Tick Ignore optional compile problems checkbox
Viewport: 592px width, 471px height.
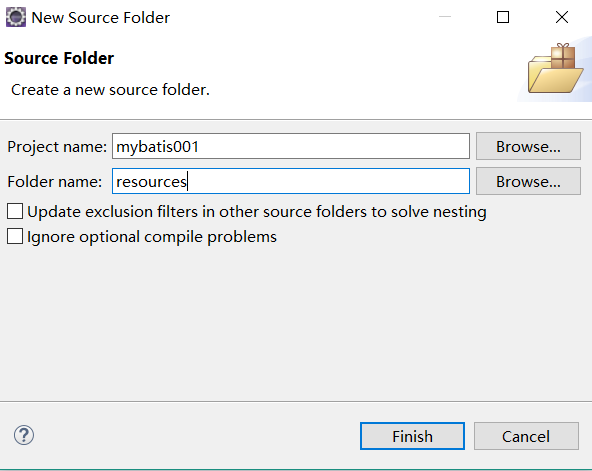[x=15, y=237]
